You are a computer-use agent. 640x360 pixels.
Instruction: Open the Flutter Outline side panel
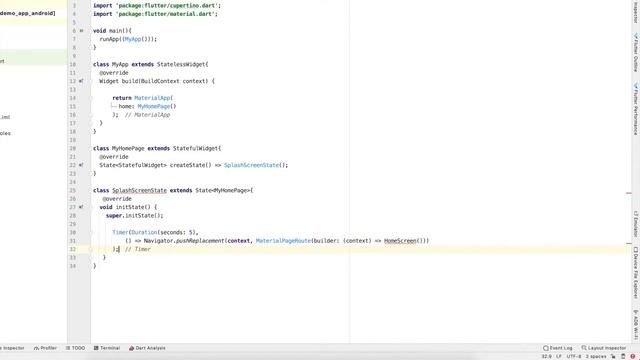(636, 52)
